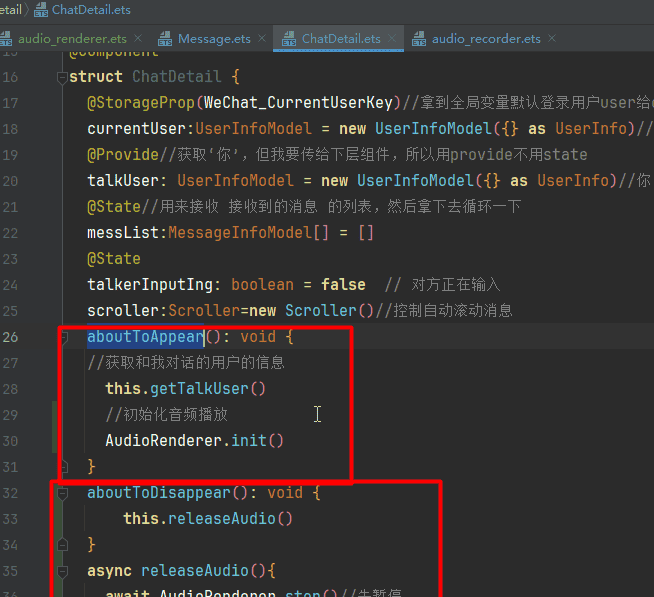This screenshot has height=597, width=654.
Task: Open the audio_recorder.ets tab
Action: 486,39
